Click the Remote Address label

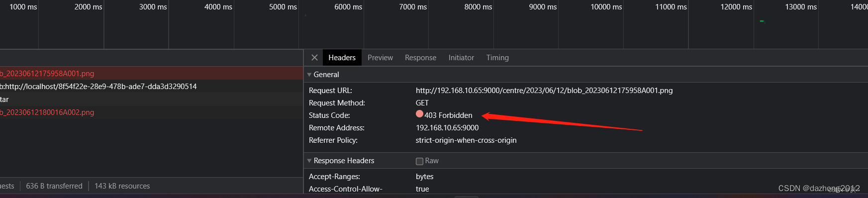(x=336, y=128)
